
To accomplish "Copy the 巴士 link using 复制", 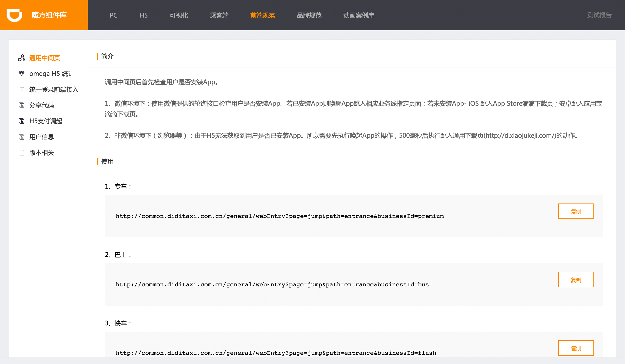I will [x=576, y=279].
